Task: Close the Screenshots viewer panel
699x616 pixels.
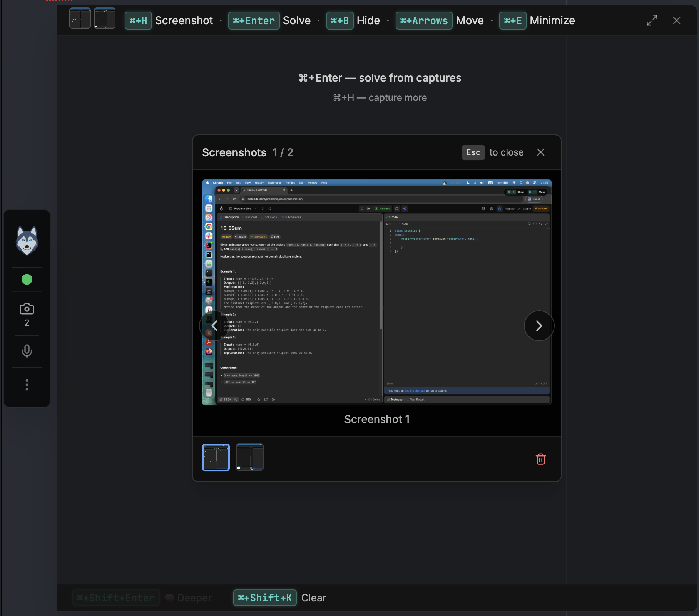Action: point(541,152)
